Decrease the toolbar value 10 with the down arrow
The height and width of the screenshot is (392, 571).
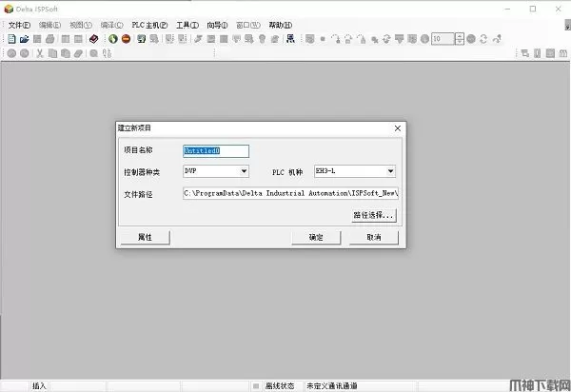(x=460, y=42)
